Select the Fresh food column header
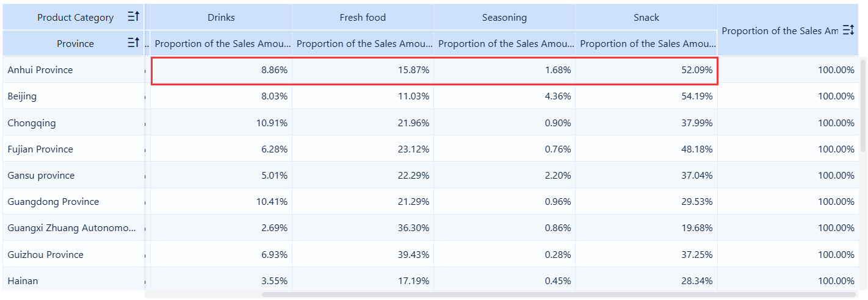This screenshot has width=868, height=300. coord(363,17)
